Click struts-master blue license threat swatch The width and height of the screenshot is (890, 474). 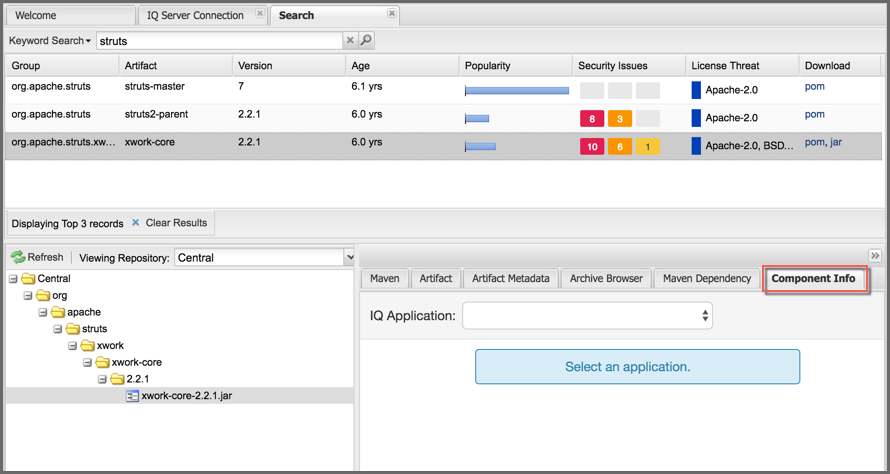[x=696, y=90]
